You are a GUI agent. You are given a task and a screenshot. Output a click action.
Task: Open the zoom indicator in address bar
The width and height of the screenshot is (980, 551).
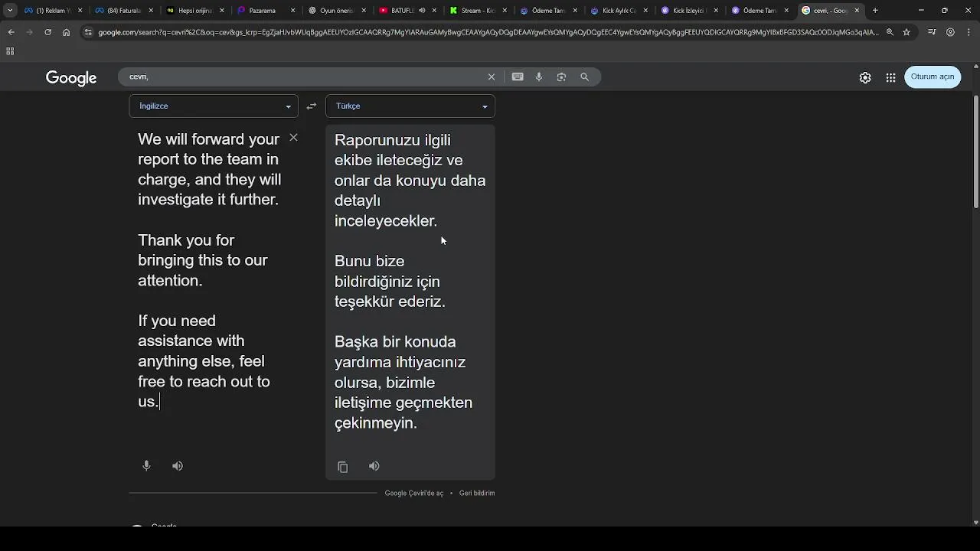tap(890, 32)
